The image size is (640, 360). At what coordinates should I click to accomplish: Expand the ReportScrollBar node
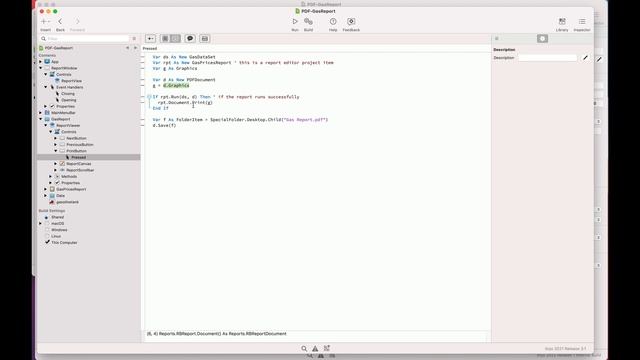(x=56, y=170)
